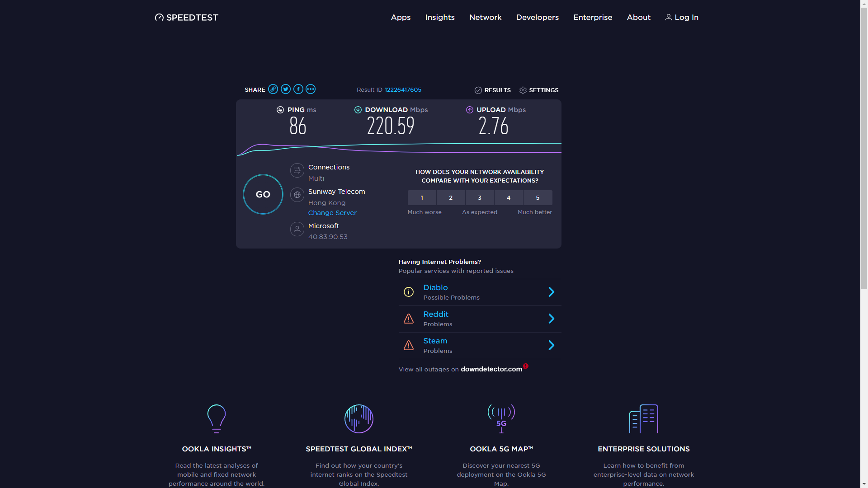This screenshot has width=868, height=488.
Task: Share result on Facebook icon
Action: tap(298, 89)
